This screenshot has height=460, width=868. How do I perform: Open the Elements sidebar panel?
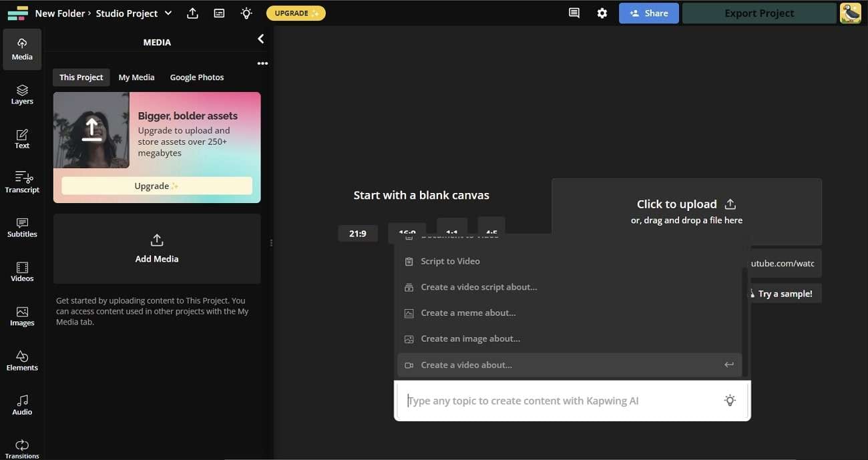point(22,361)
